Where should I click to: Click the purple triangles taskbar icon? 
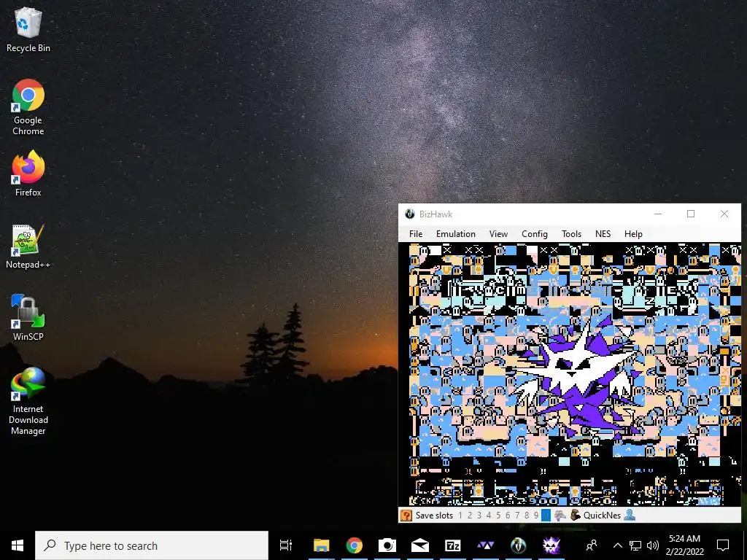pyautogui.click(x=485, y=545)
